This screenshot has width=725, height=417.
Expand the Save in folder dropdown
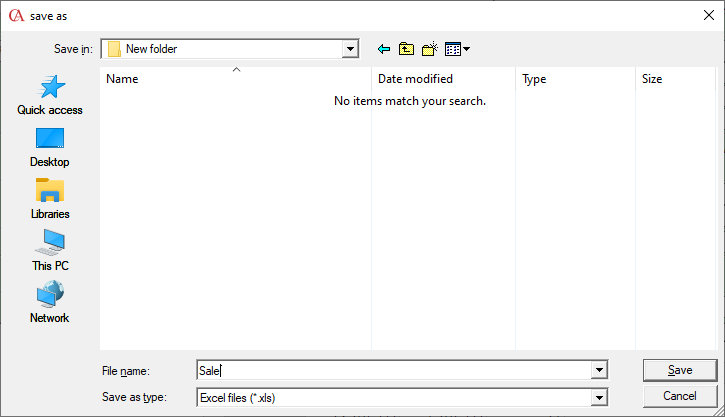[350, 48]
